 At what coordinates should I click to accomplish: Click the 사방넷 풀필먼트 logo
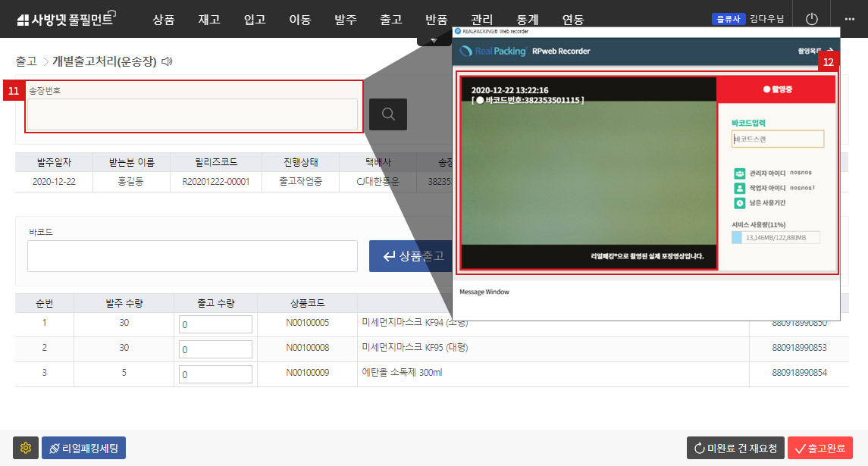coord(64,20)
